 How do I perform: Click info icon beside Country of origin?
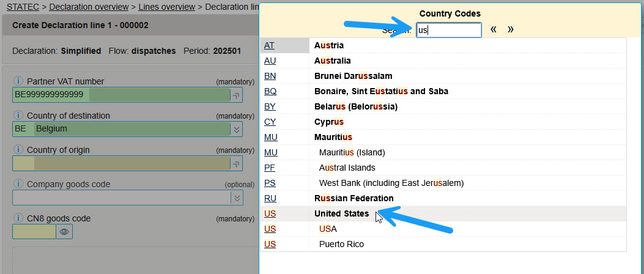[18, 150]
